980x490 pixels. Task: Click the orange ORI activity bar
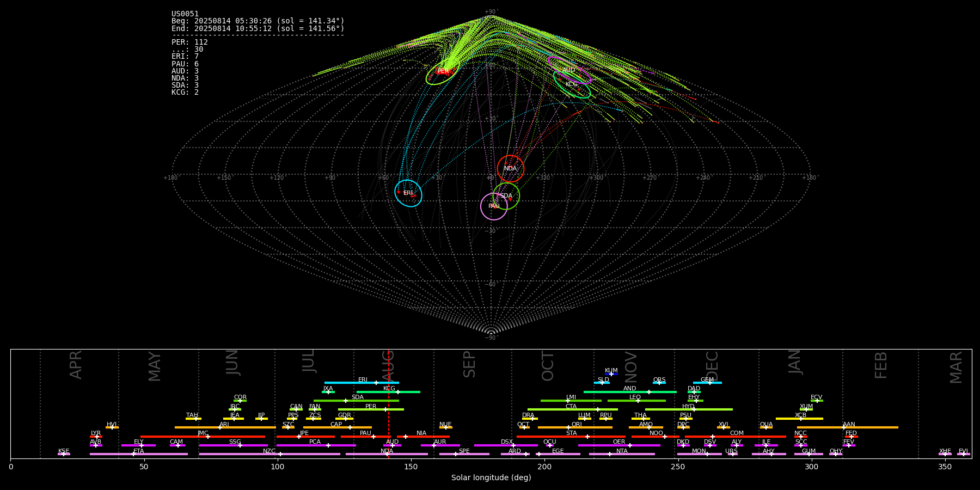575,427
